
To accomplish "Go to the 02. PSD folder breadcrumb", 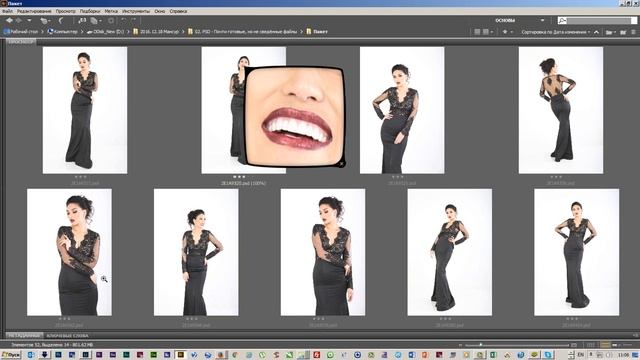I will point(242,31).
